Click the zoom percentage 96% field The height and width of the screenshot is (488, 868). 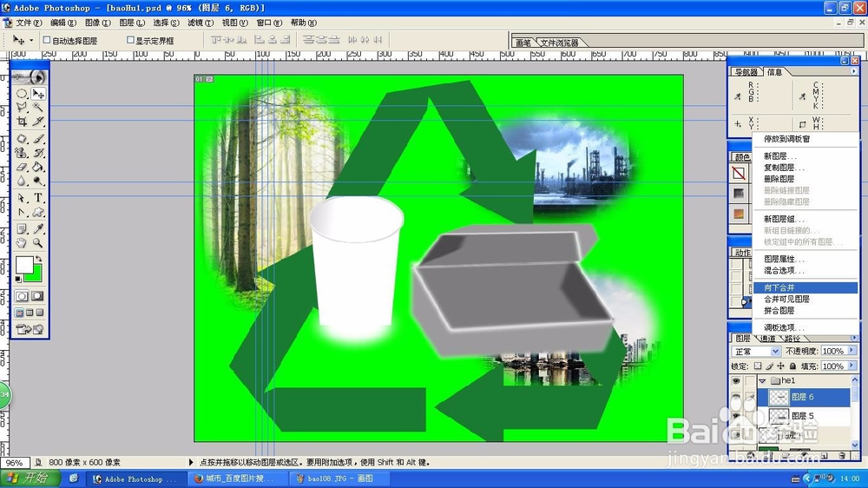[15, 463]
